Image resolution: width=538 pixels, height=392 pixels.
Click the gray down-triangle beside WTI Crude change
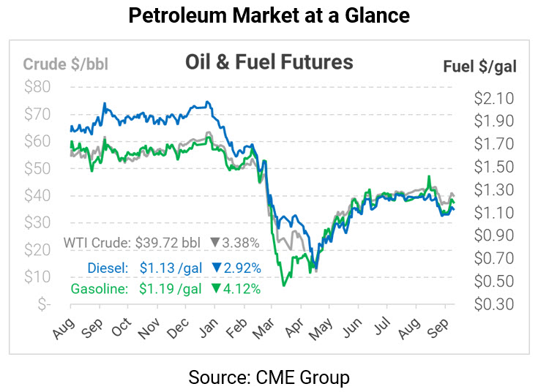click(x=214, y=243)
